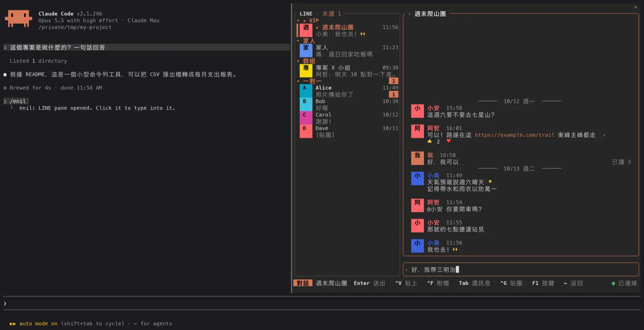This screenshot has width=644, height=330.
Task: Click 小美's avatar on the 11:49 message
Action: point(417,178)
